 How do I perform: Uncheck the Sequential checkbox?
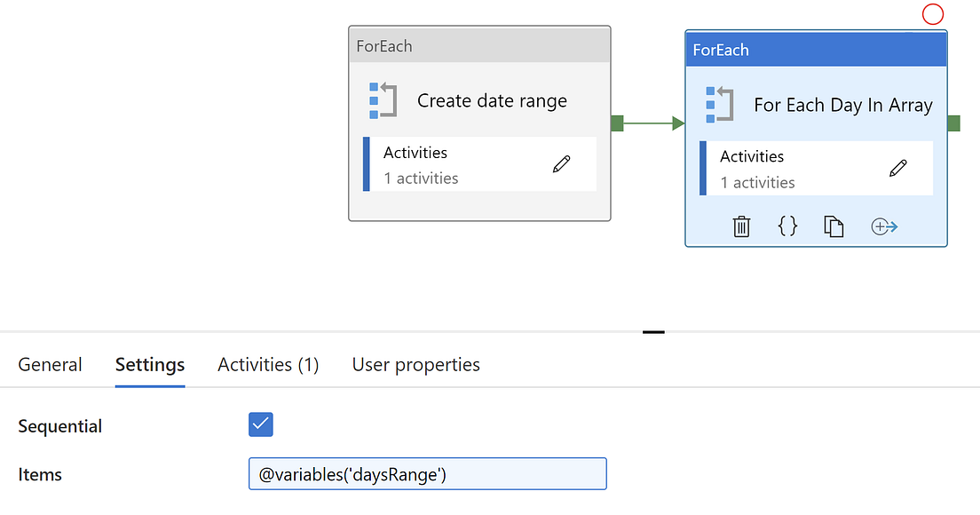[261, 424]
